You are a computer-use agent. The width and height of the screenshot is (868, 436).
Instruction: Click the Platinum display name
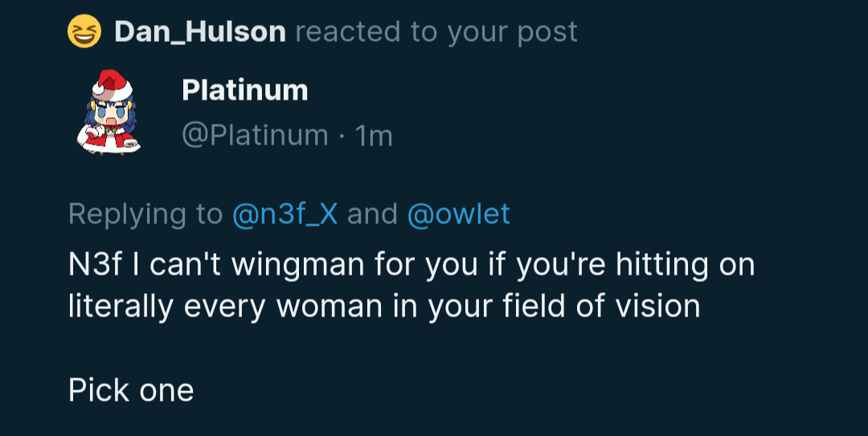click(245, 90)
